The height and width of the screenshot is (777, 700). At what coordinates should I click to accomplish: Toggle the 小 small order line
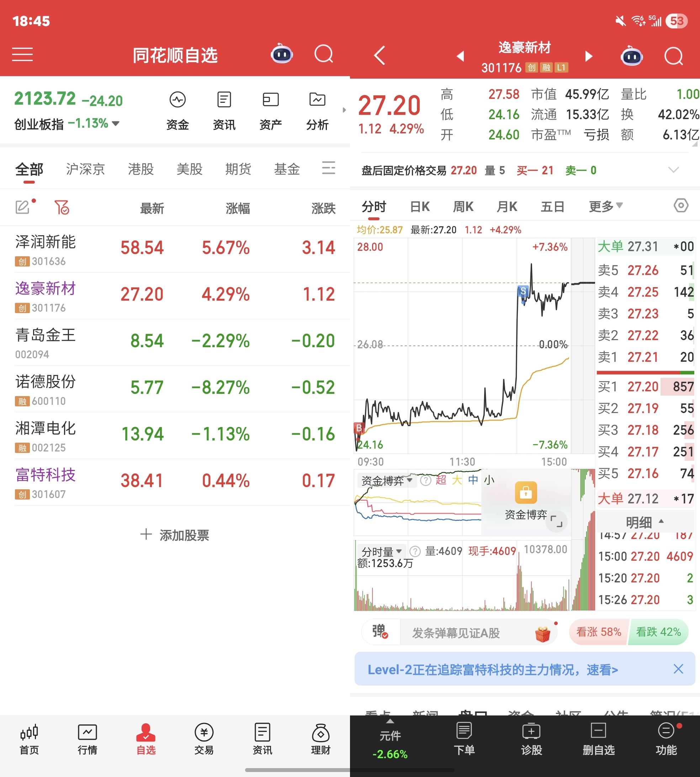(489, 480)
